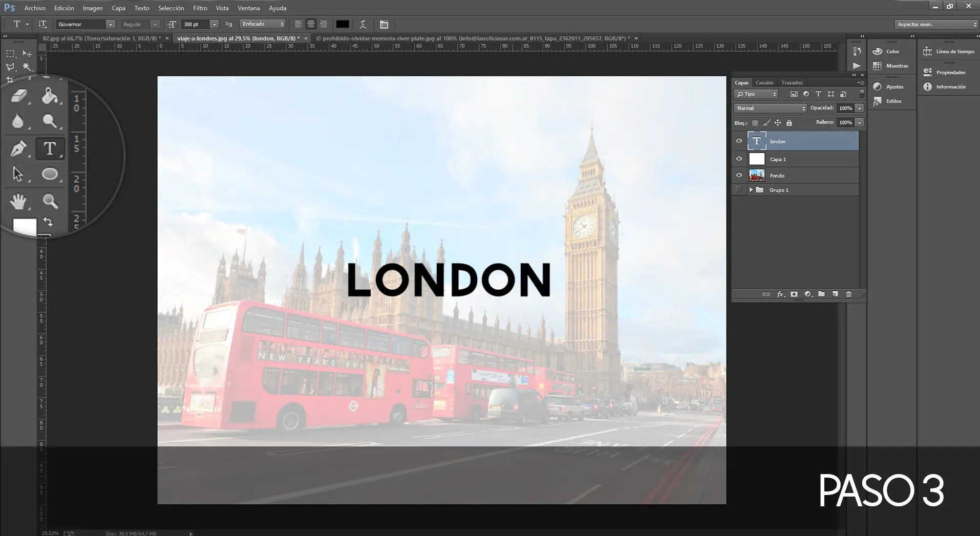
Task: Align text to the left
Action: point(298,24)
